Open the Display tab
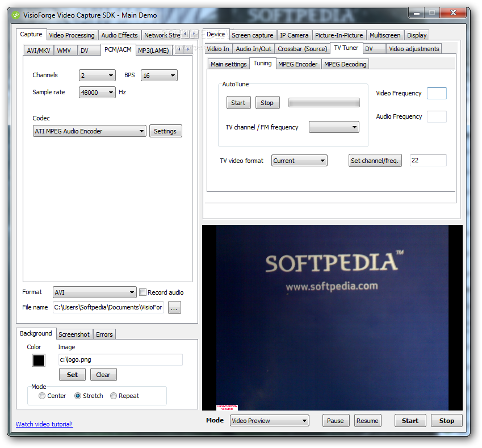 417,35
